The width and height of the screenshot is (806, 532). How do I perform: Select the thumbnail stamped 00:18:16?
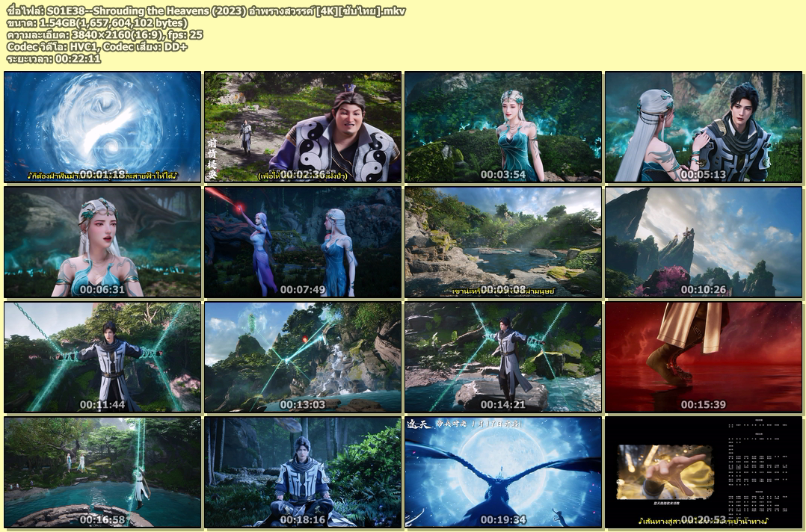pyautogui.click(x=303, y=472)
